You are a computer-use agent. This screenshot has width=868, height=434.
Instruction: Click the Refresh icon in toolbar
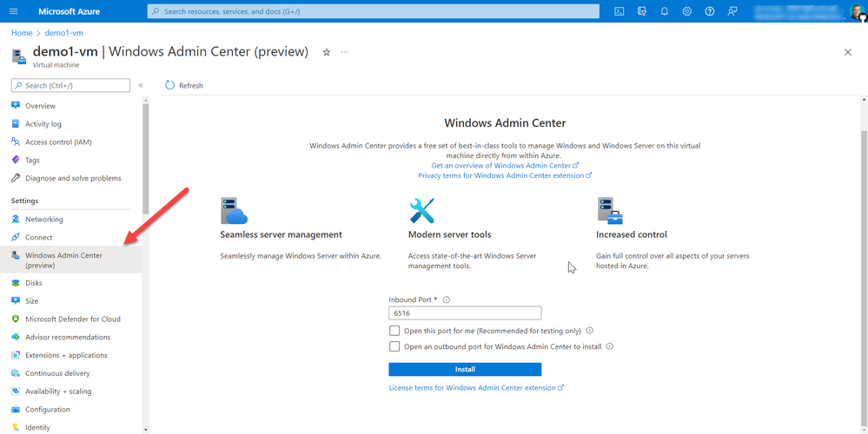pyautogui.click(x=170, y=85)
